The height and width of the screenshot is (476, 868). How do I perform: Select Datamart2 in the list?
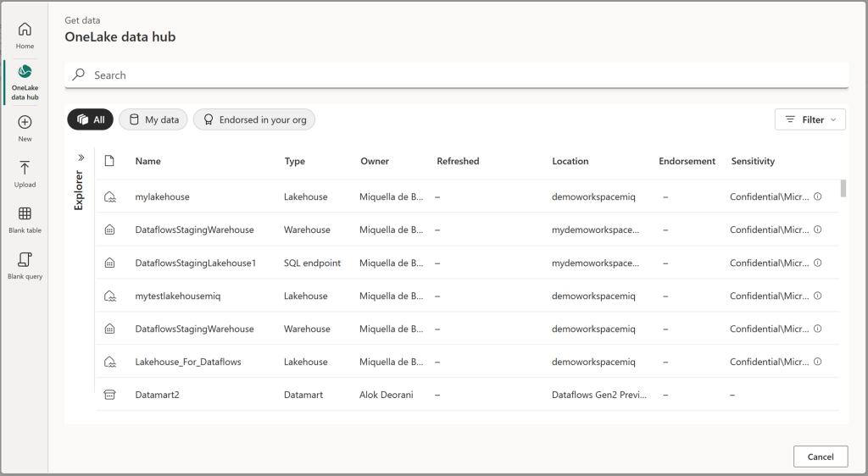(x=157, y=395)
